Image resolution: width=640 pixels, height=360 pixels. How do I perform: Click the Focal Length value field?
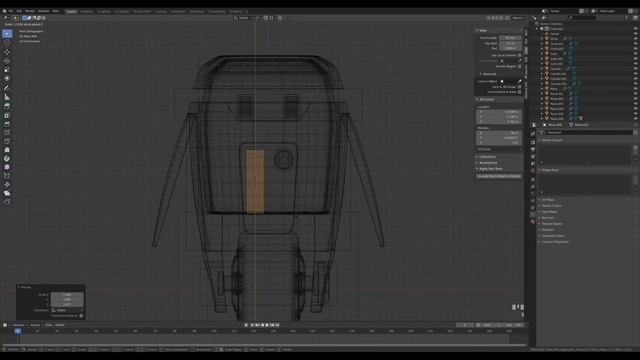[510, 38]
